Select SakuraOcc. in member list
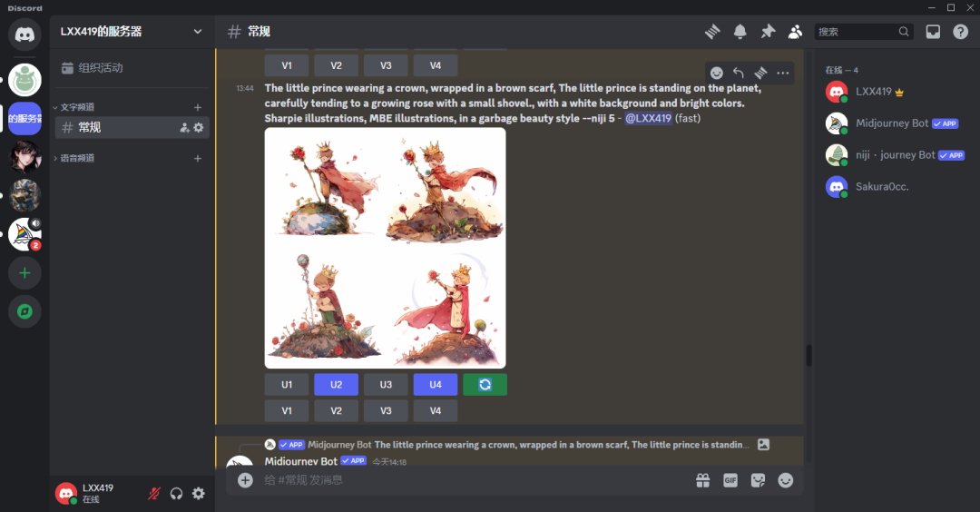980x512 pixels. tap(897, 186)
